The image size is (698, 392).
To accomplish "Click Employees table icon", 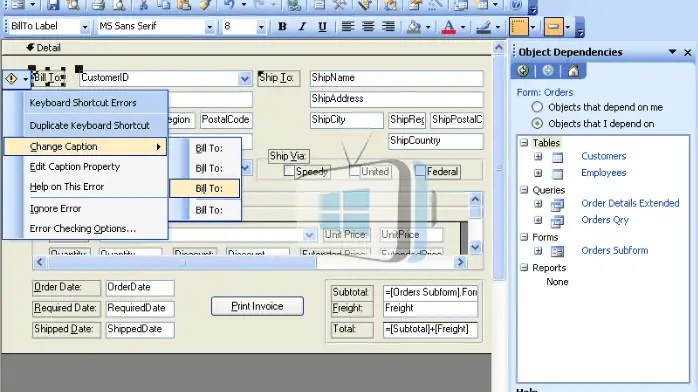I will click(x=557, y=173).
